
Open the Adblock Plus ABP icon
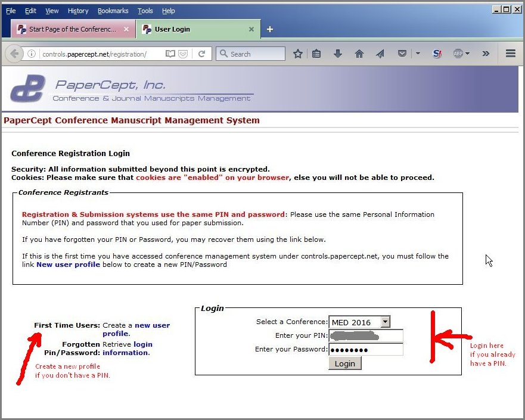pos(458,54)
